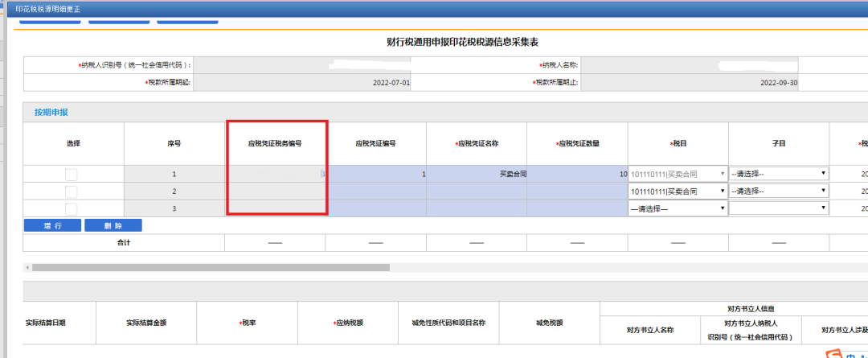Click the 应税凭证名称 cell in row 2
Viewport: 868px width, 358px height.
pyautogui.click(x=477, y=191)
